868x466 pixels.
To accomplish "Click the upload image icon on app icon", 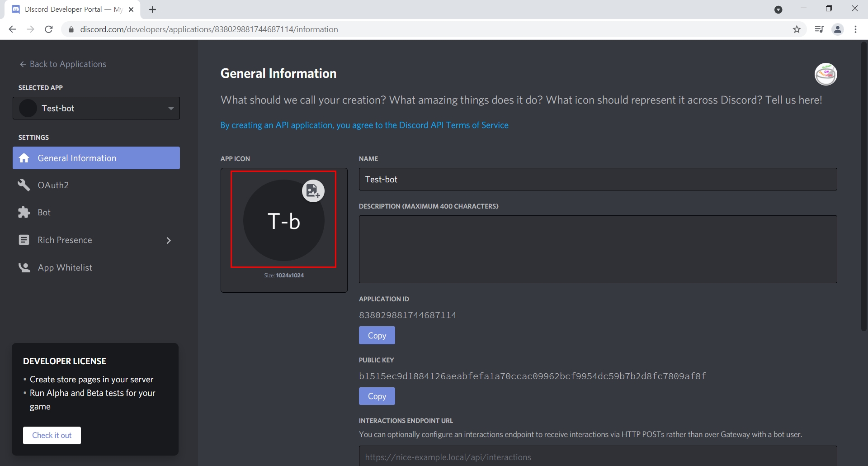I will [313, 191].
